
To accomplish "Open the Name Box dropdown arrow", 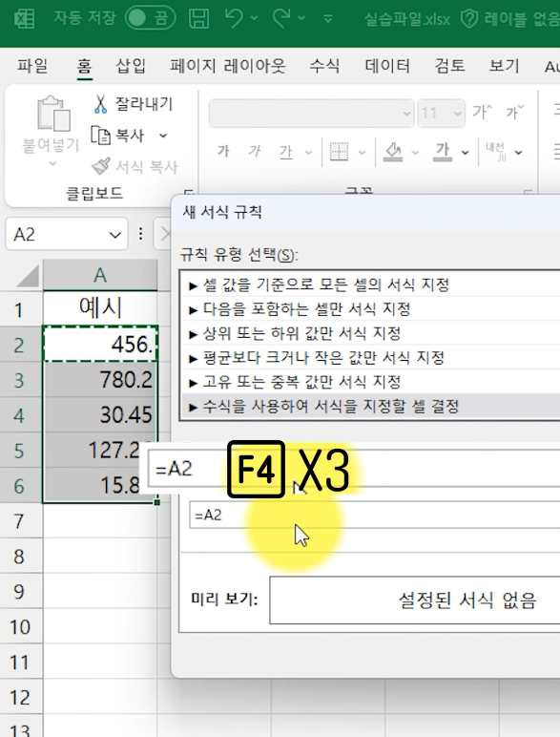I will click(115, 234).
